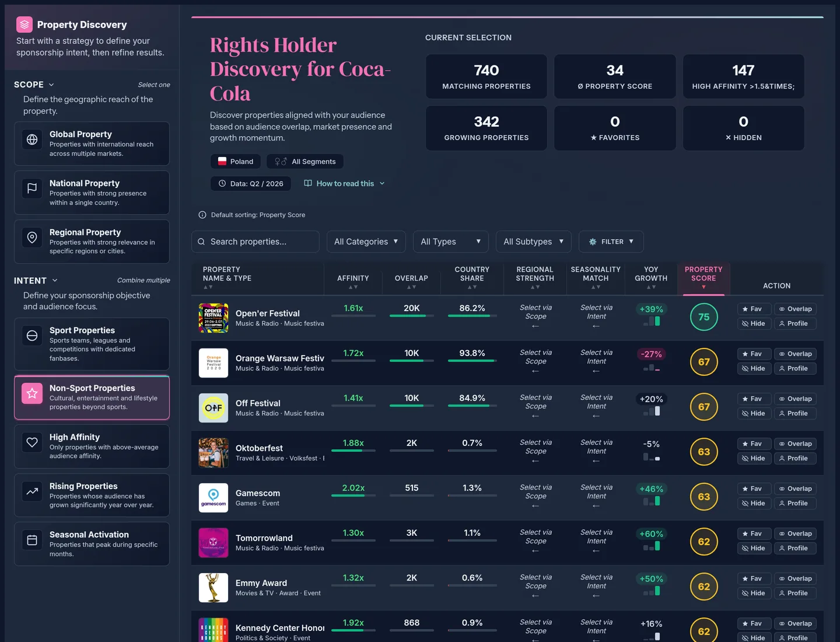Favorite the Gamescom property
840x642 pixels.
[754, 489]
